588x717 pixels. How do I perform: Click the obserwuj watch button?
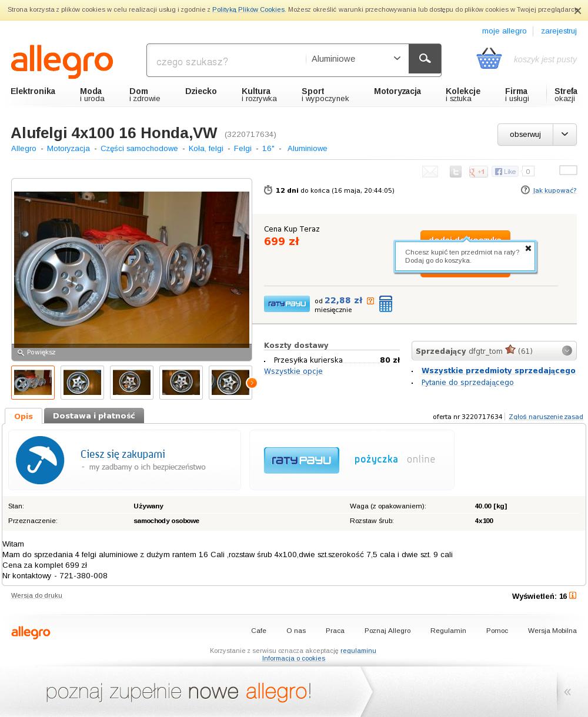click(x=525, y=135)
